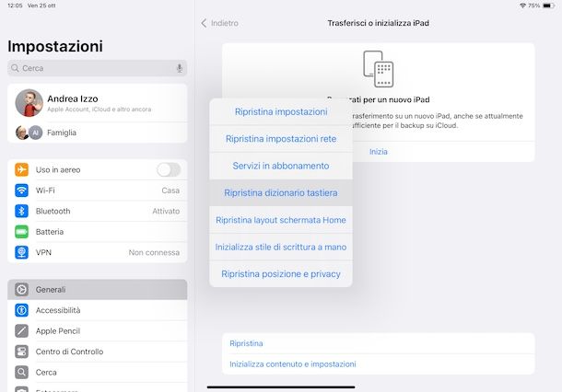This screenshot has height=392, width=562.
Task: Open Bluetooth settings showing Attivato
Action: 97,211
